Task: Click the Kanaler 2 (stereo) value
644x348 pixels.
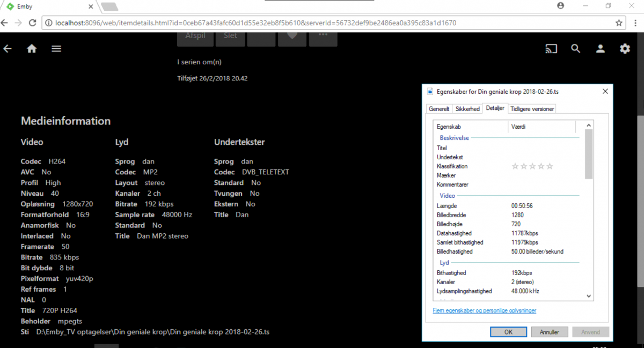Action: tap(522, 282)
